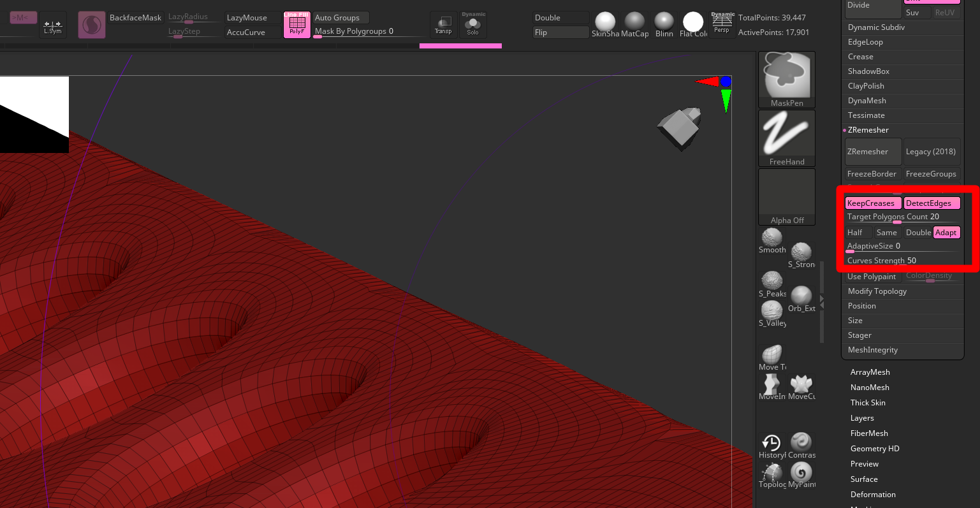Open the FiberMesh subpalette

(869, 433)
